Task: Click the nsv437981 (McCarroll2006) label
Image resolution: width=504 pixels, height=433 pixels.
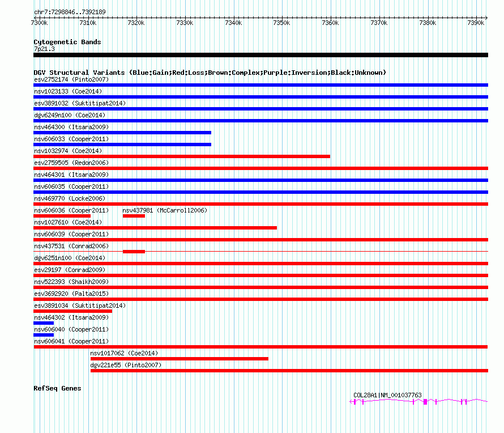Action: [165, 210]
